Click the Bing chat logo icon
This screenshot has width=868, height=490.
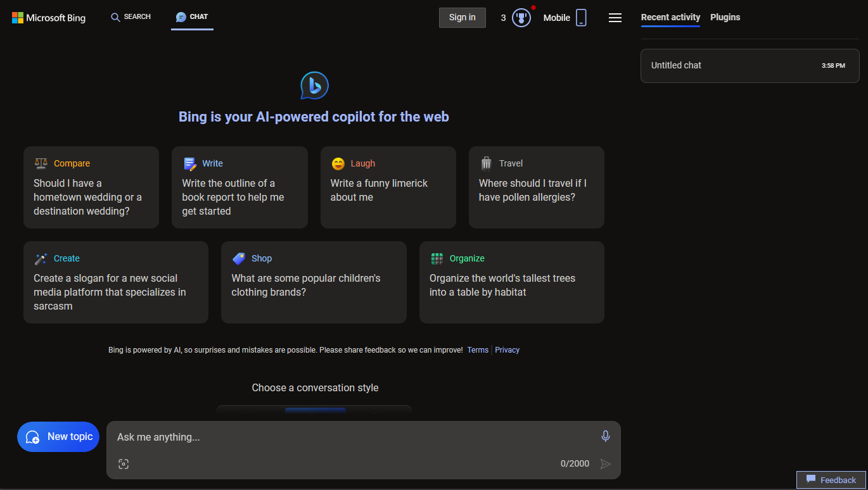click(314, 85)
